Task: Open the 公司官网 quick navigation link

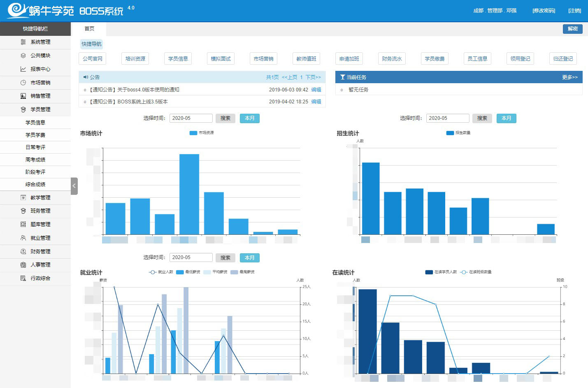Action: click(x=92, y=59)
